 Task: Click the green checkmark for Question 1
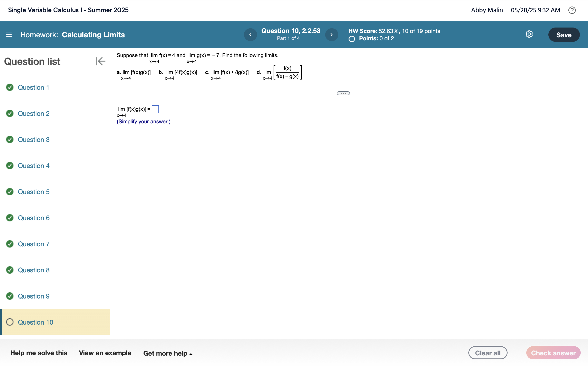click(x=10, y=87)
